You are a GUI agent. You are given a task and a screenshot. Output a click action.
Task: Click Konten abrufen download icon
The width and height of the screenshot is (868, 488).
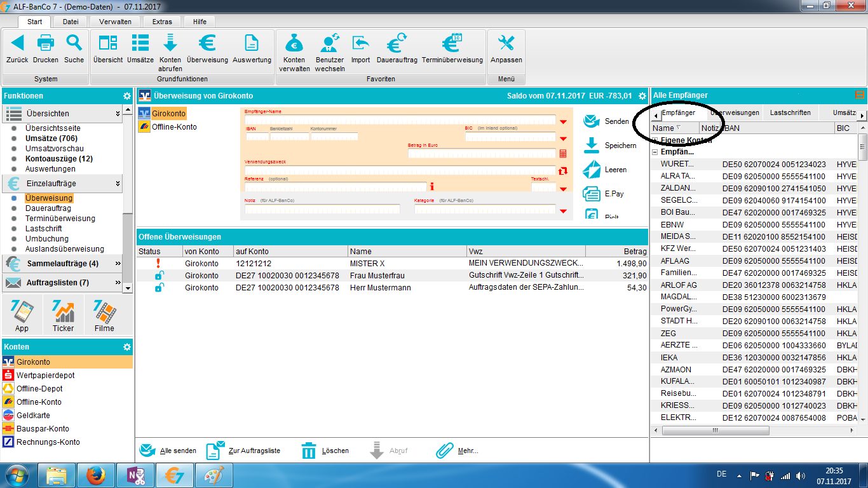coord(170,43)
